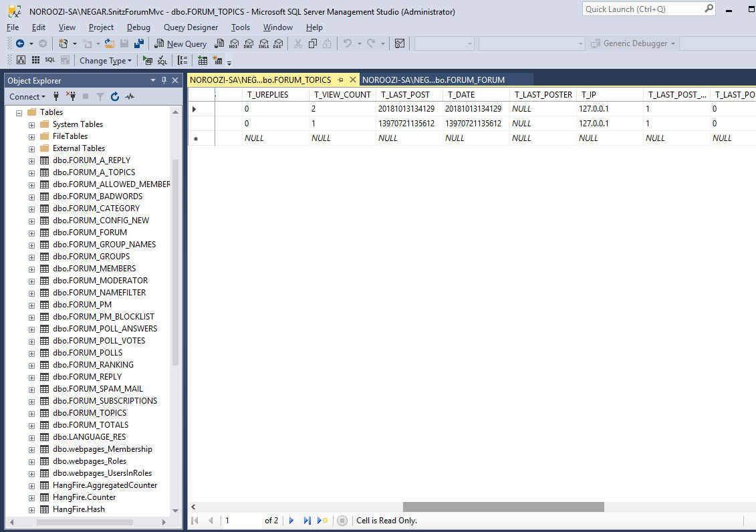
Task: Expand the dbo.FORUM_MEMBERS table node
Action: tap(31, 269)
